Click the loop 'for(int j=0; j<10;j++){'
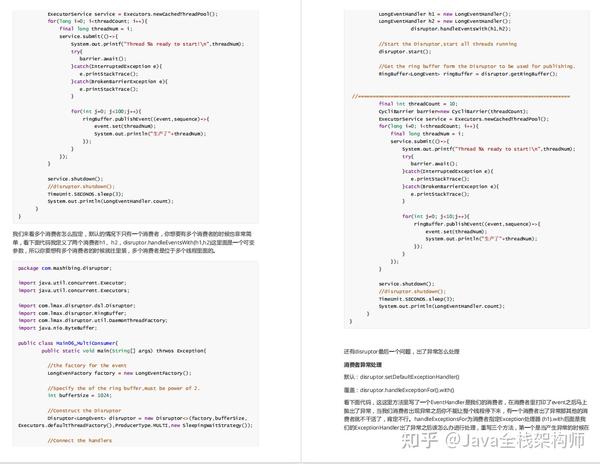The height and width of the screenshot is (464, 600). (436, 217)
